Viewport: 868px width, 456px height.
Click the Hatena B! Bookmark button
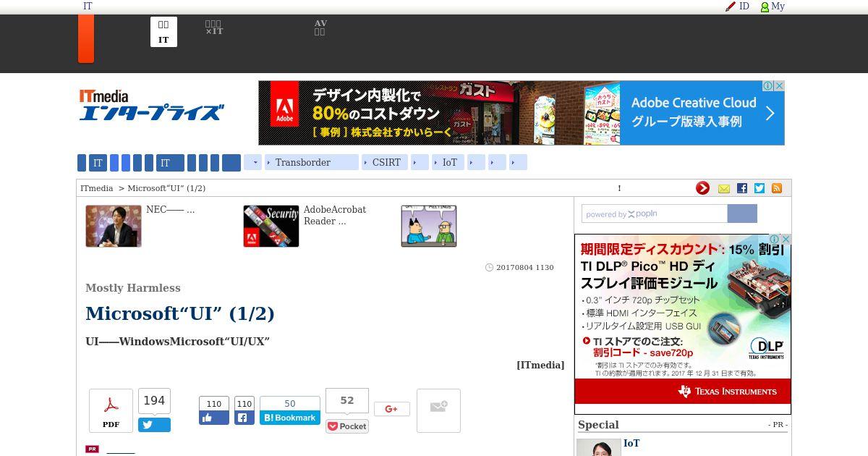click(290, 418)
